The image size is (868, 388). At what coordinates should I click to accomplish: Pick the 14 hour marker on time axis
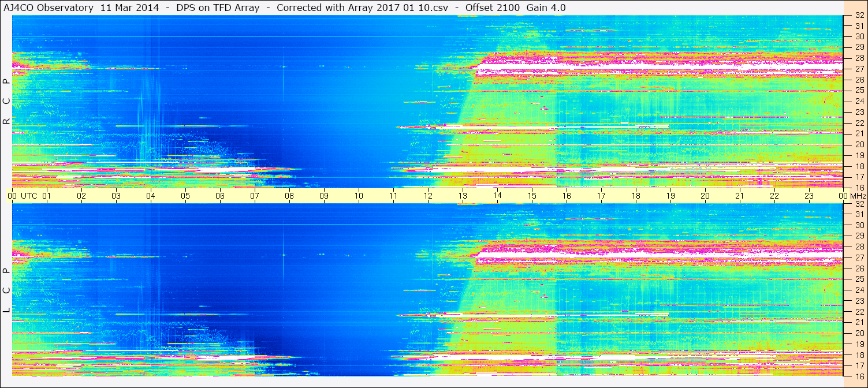[497, 196]
